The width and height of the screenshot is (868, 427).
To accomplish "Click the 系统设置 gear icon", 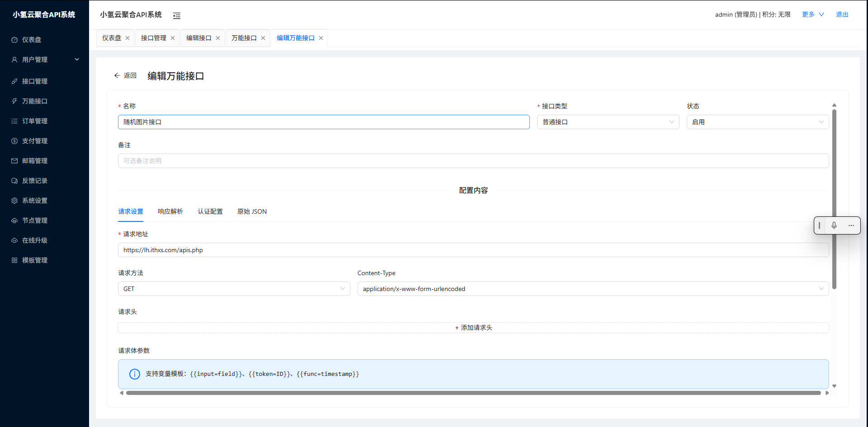I will [x=14, y=201].
